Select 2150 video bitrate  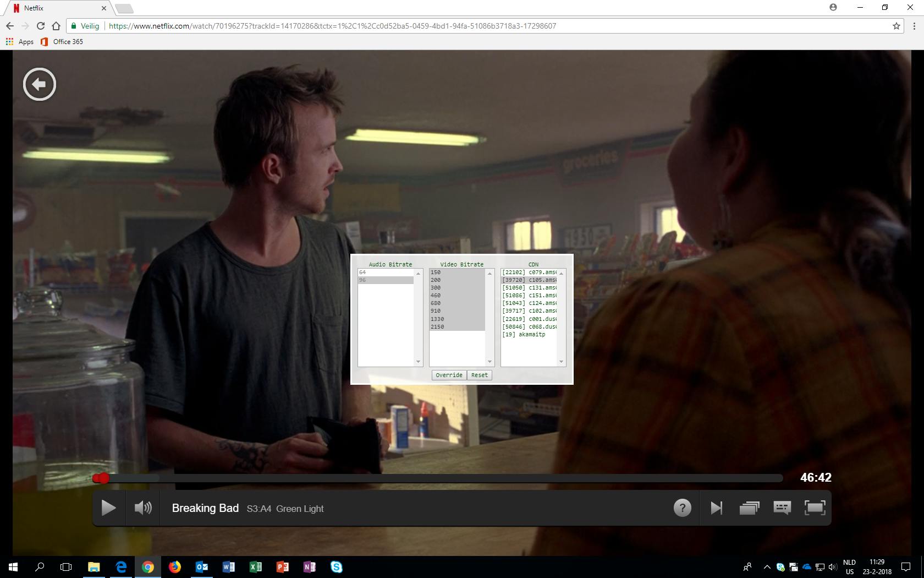(x=457, y=327)
